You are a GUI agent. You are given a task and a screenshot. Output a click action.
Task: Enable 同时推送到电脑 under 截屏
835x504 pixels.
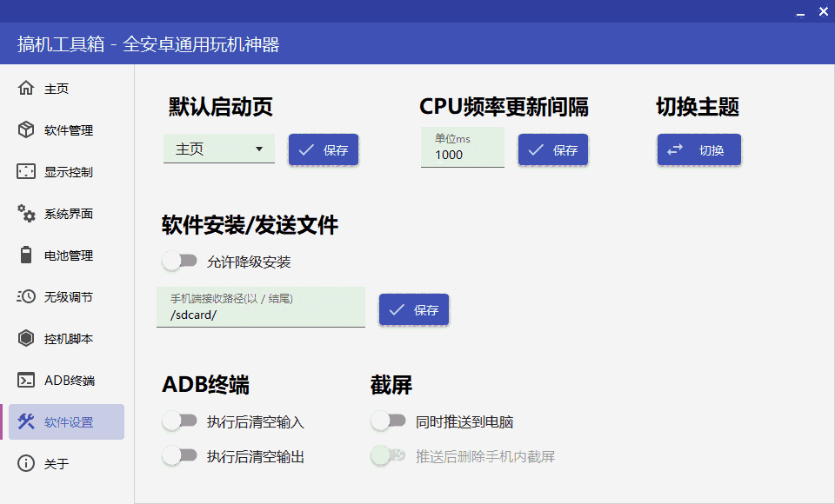pyautogui.click(x=388, y=419)
